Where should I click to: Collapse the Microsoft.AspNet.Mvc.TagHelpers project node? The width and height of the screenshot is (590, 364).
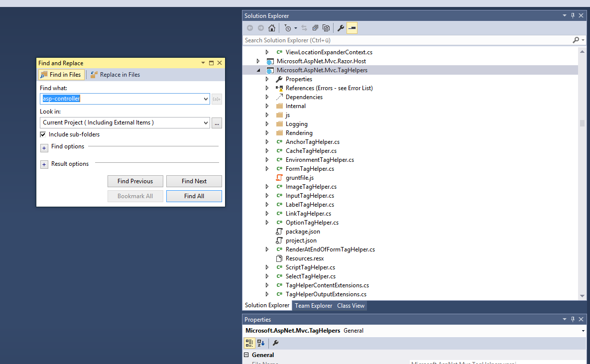click(x=258, y=70)
